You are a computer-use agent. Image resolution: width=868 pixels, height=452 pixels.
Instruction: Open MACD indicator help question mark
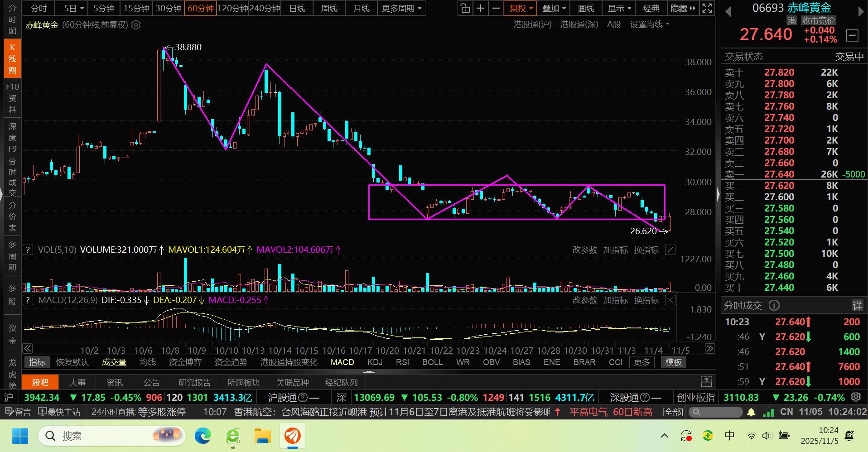(28, 300)
